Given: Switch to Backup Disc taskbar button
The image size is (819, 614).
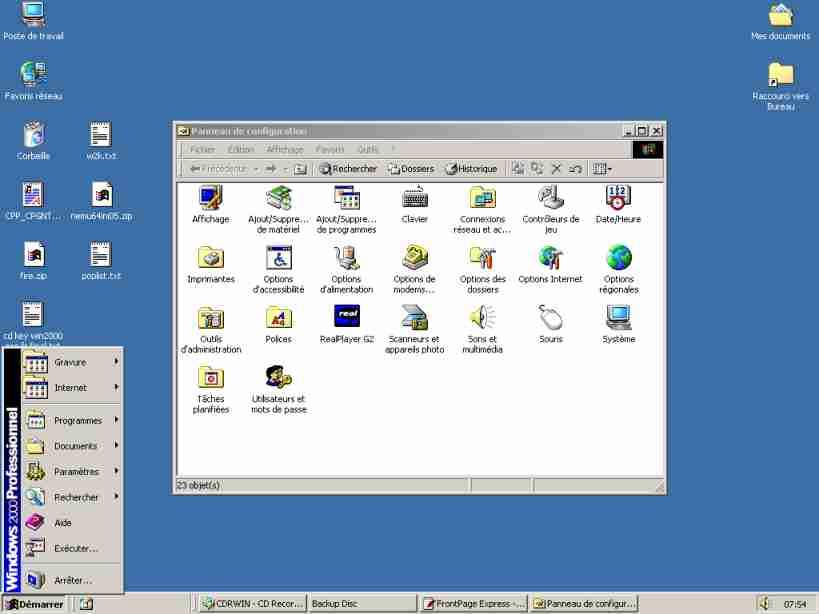Looking at the screenshot, I should point(363,604).
